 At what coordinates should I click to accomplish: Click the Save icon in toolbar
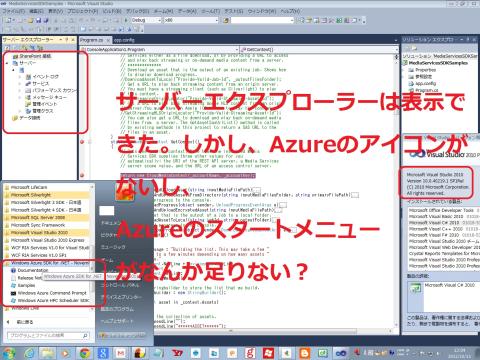click(x=38, y=20)
